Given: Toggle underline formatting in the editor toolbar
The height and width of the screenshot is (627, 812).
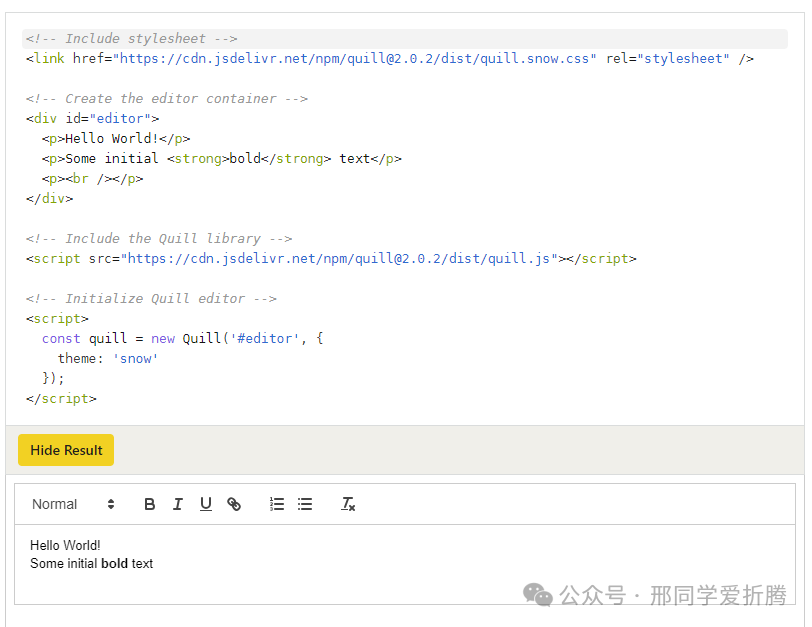Looking at the screenshot, I should tap(206, 504).
